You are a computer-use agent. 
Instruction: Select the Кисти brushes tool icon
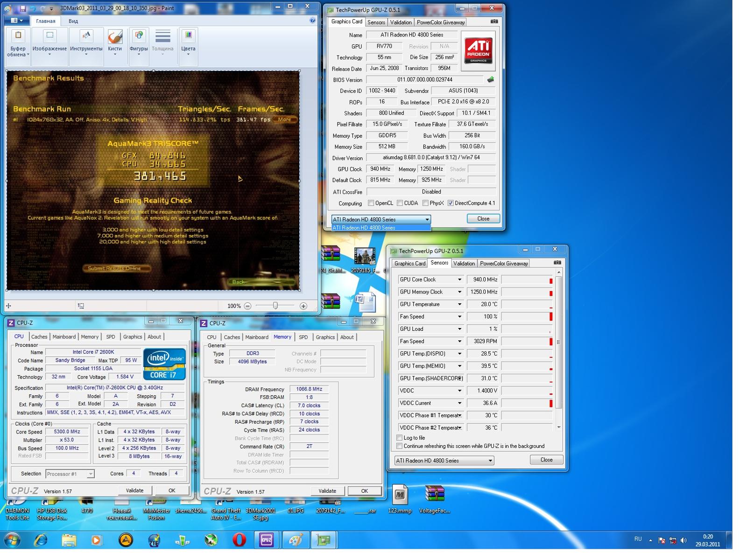click(115, 36)
